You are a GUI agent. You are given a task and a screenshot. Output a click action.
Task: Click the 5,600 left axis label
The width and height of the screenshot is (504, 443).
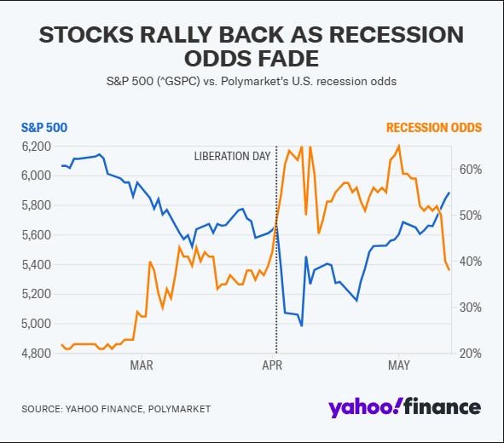[37, 235]
